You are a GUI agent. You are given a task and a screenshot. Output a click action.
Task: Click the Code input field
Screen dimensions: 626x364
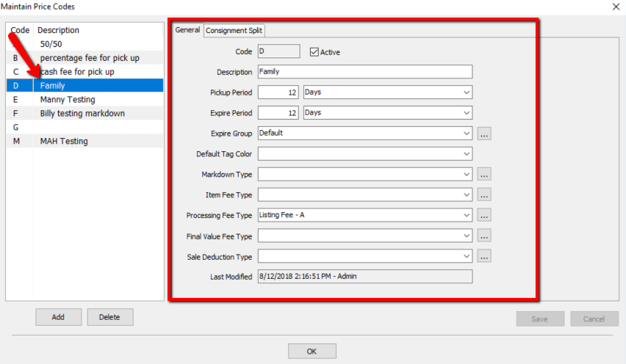click(x=278, y=51)
